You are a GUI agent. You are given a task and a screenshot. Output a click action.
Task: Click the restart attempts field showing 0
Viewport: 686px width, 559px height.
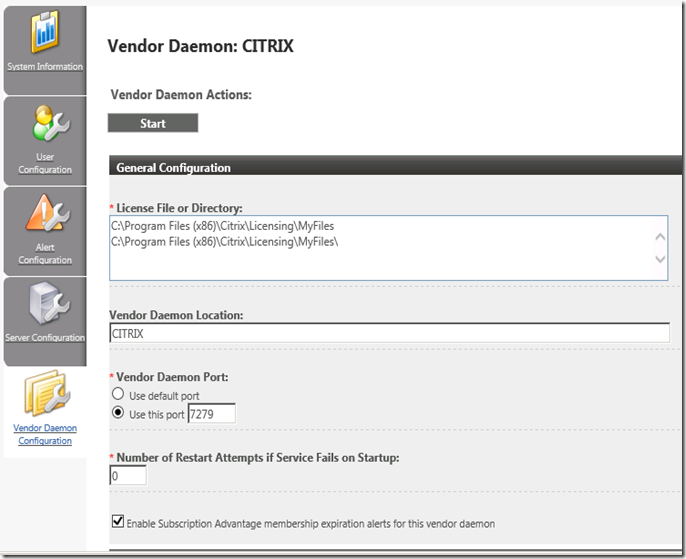[x=128, y=475]
